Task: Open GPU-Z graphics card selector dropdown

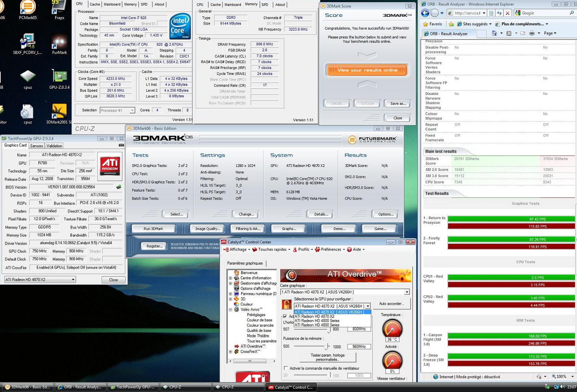Action: tap(40, 280)
